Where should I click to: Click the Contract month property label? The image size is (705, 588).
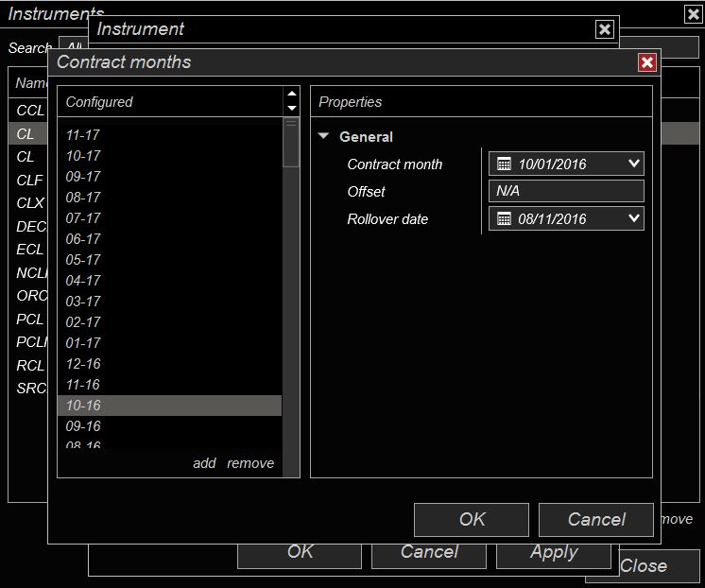[395, 164]
